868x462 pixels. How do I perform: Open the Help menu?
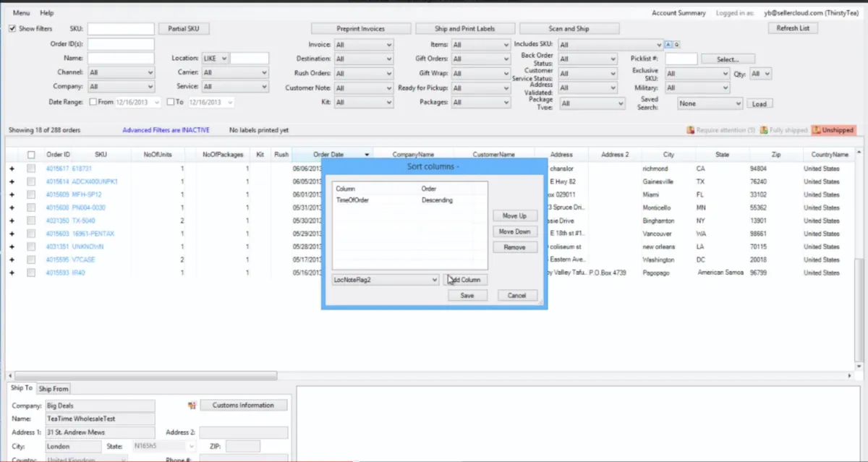[x=47, y=13]
